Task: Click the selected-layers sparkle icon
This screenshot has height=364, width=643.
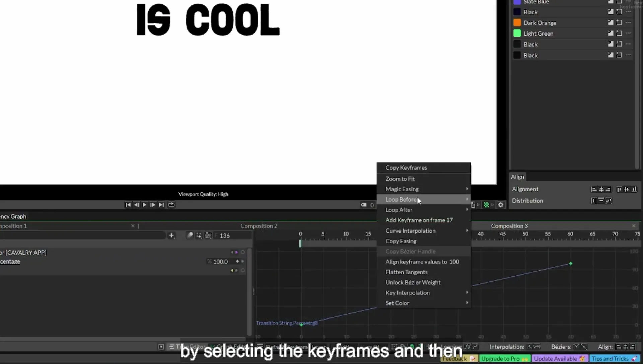Action: click(199, 235)
